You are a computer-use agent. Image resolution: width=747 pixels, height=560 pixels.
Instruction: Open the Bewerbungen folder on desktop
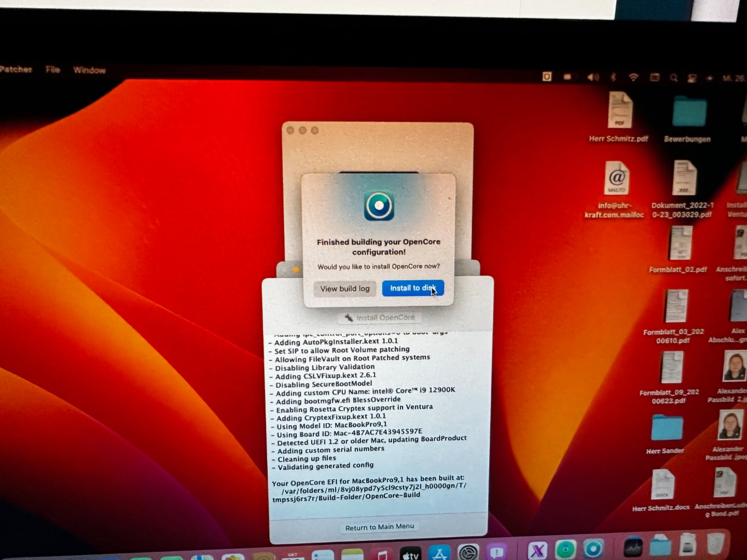(688, 119)
